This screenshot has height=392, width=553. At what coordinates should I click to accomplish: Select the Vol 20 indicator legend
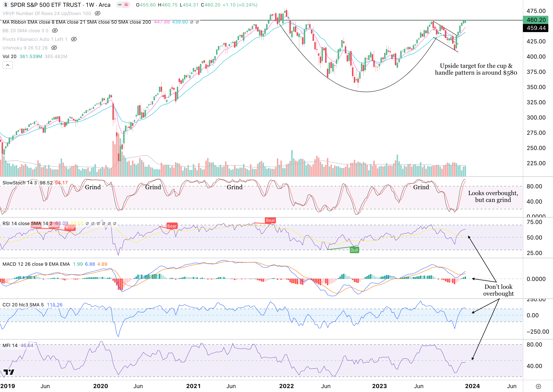click(x=10, y=56)
